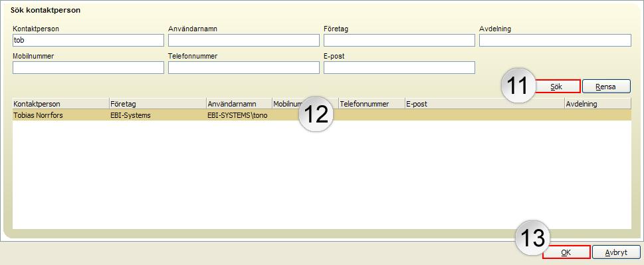Select the Tobias Norrfors result row
This screenshot has height=265, width=644.
tap(322, 116)
